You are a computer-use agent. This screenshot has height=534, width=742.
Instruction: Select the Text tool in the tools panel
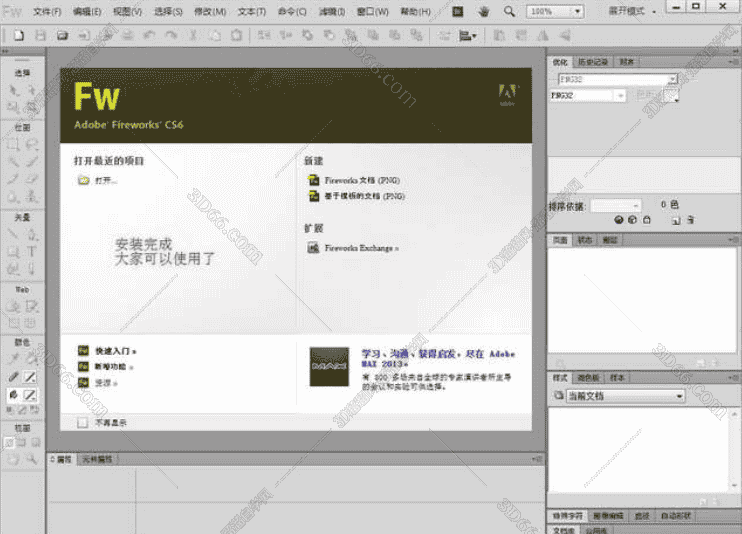(32, 252)
